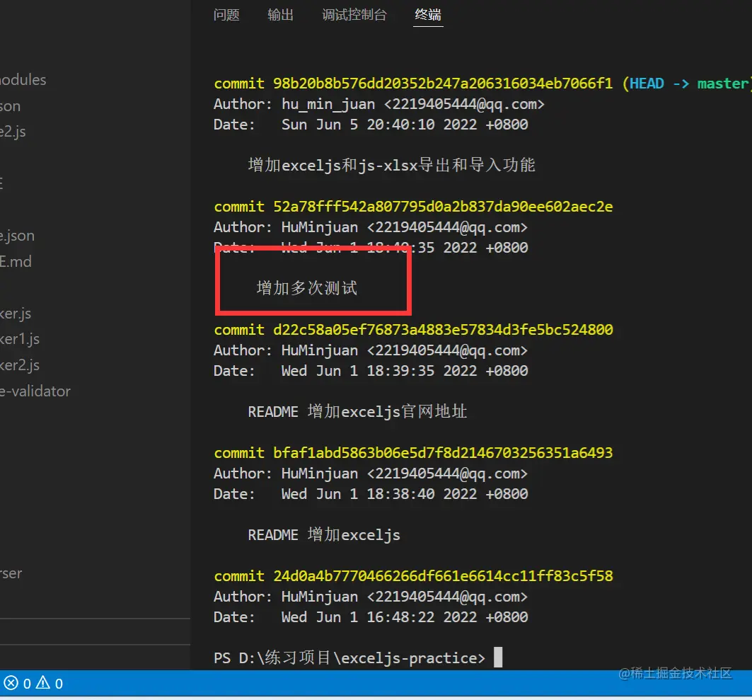Click the PowerShell prompt exceljs-practice
Image resolution: width=752 pixels, height=700 pixels.
349,658
